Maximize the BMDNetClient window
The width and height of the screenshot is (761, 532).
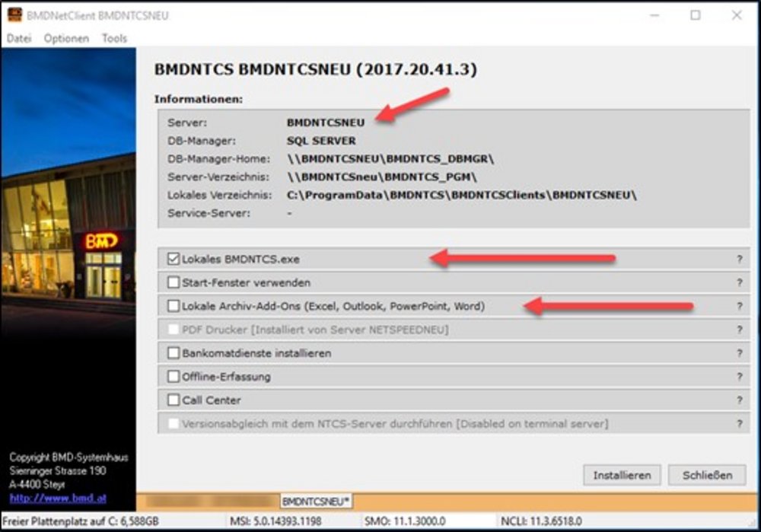point(696,15)
